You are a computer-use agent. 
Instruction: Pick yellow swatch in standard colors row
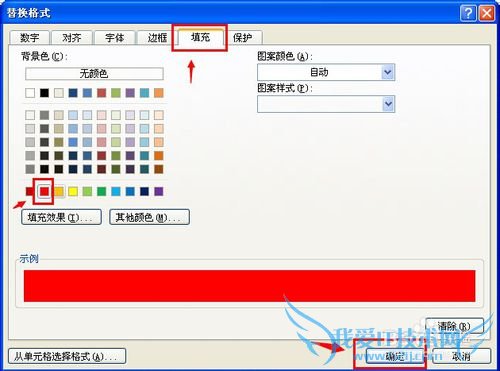[73, 191]
